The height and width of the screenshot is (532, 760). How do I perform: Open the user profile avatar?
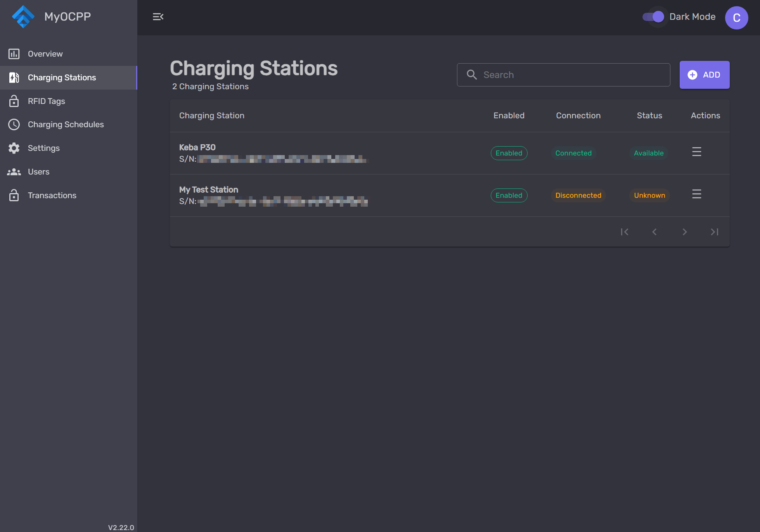736,17
